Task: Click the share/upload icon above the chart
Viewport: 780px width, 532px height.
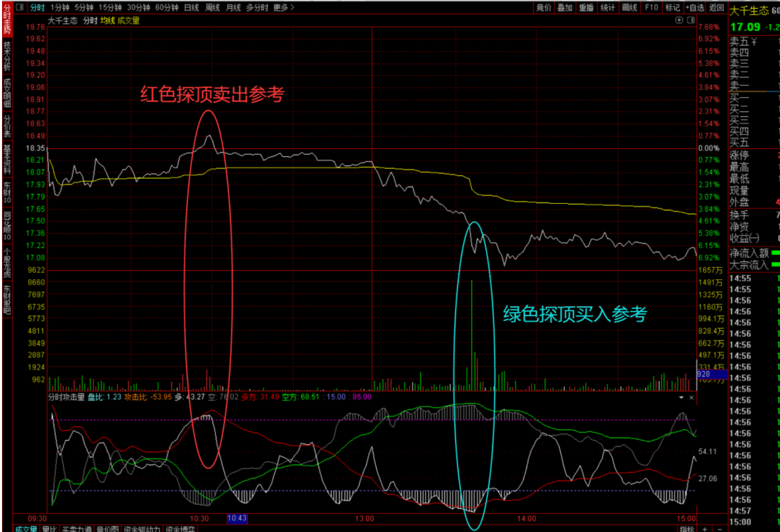Action: click(x=679, y=21)
